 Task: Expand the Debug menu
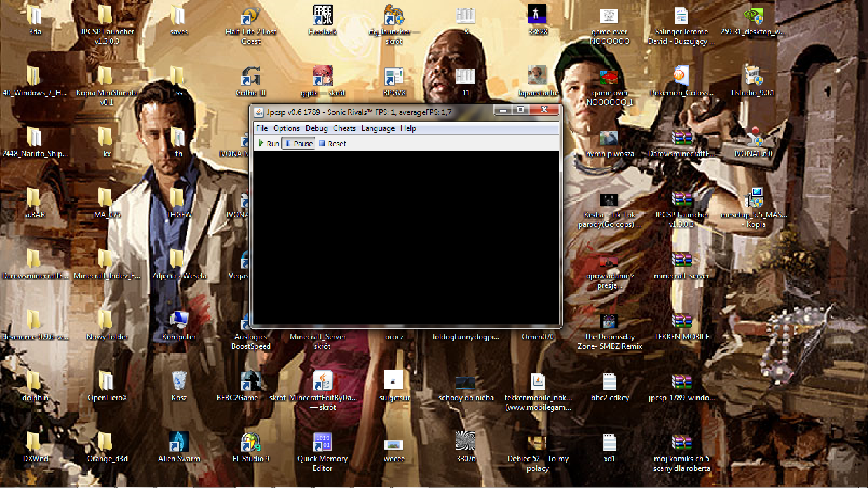click(316, 128)
